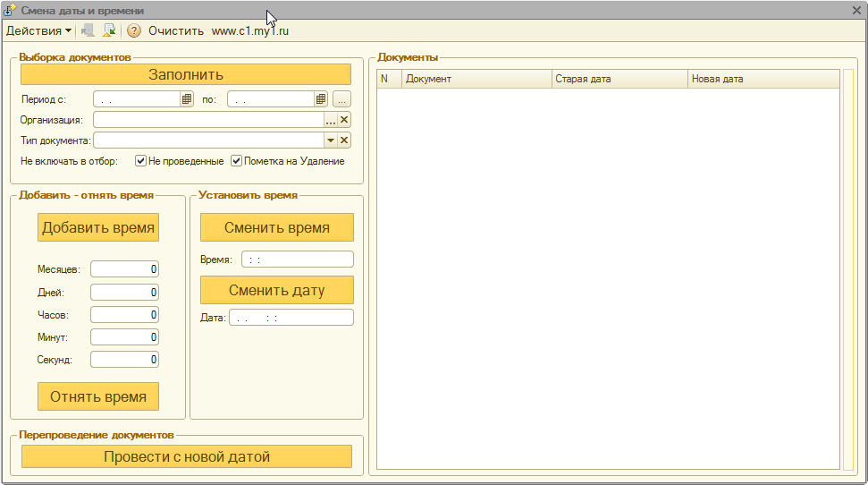
Task: Open help via the question mark icon
Action: 134,30
